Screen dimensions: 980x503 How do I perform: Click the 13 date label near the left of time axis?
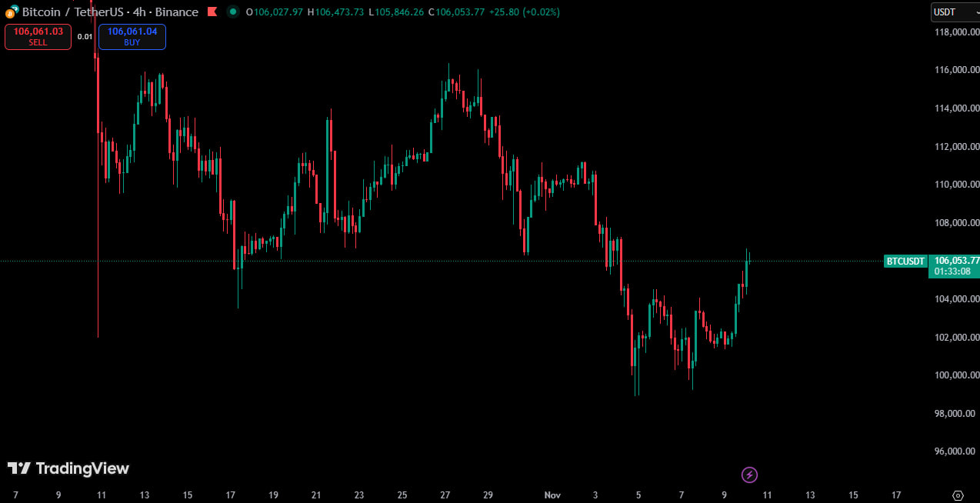click(145, 495)
